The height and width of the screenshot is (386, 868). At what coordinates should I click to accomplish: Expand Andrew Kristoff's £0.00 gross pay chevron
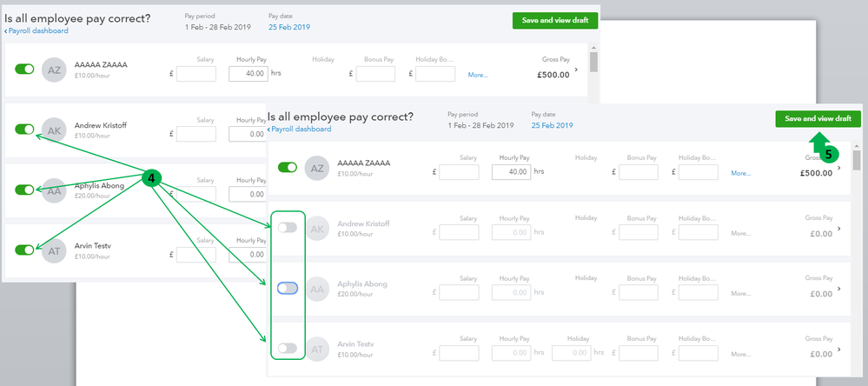[838, 229]
